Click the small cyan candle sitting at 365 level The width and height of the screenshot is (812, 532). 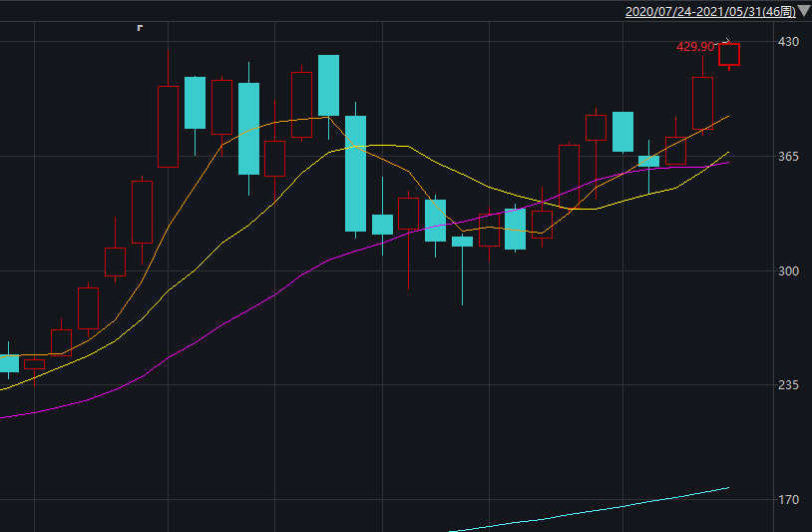tap(648, 160)
